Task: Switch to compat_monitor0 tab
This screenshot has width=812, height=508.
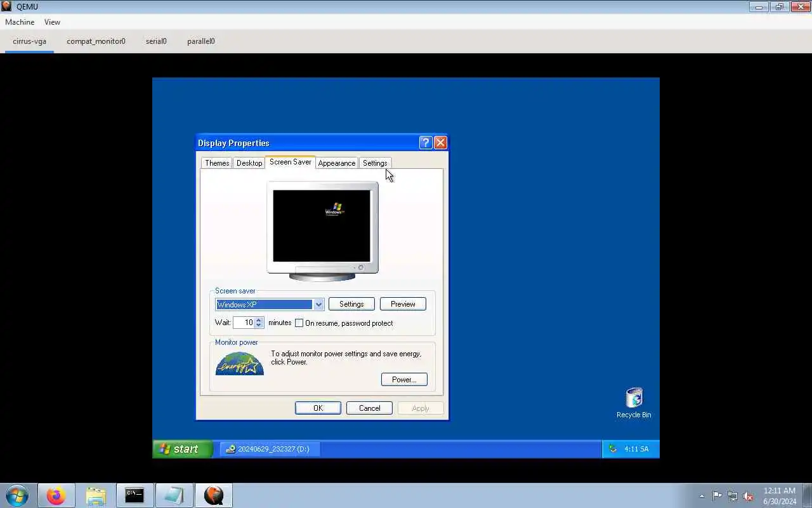Action: point(96,41)
